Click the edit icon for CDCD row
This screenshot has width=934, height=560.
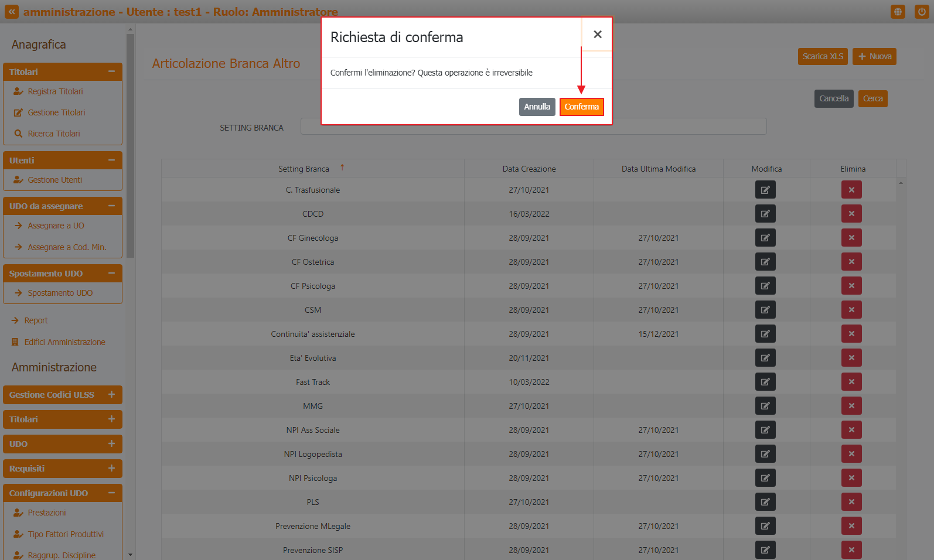pos(765,214)
